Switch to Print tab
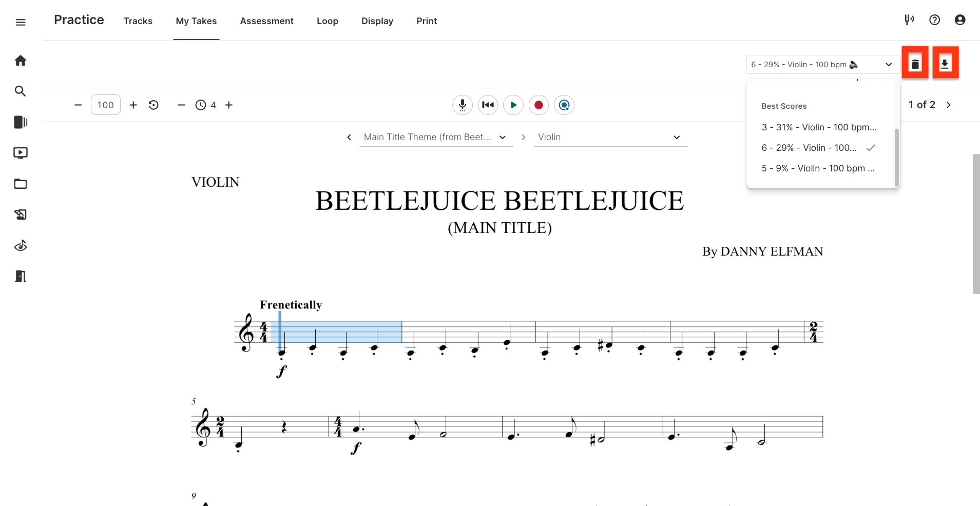Viewport: 980px width, 506px height. coord(427,21)
